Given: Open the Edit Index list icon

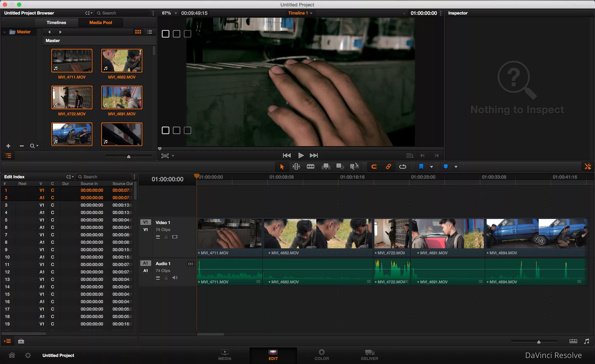Looking at the screenshot, I should (8, 341).
